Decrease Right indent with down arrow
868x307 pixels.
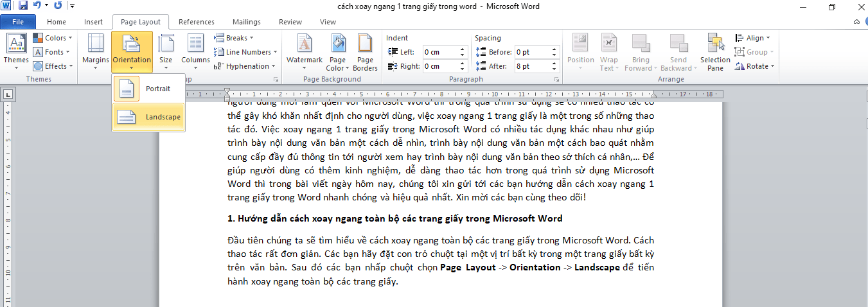click(x=463, y=69)
